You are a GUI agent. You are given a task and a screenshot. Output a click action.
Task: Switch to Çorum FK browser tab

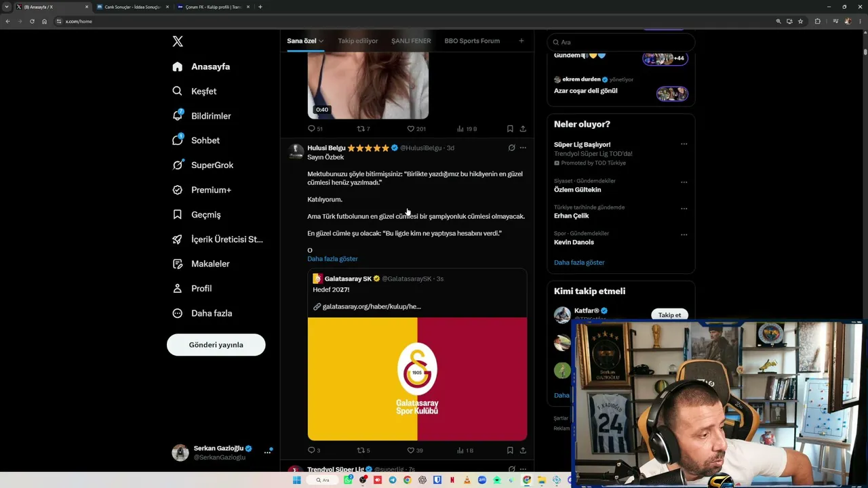(x=213, y=7)
